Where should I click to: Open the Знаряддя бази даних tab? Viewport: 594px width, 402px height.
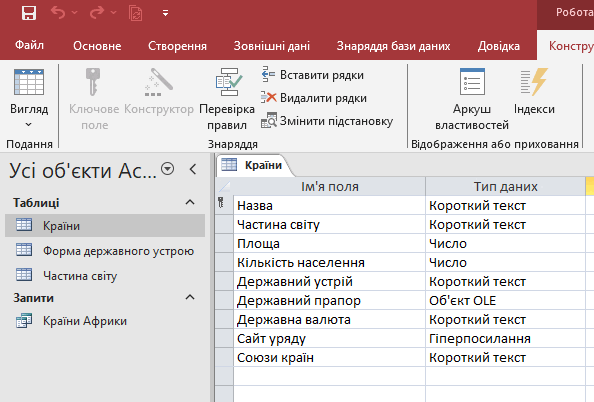click(393, 46)
